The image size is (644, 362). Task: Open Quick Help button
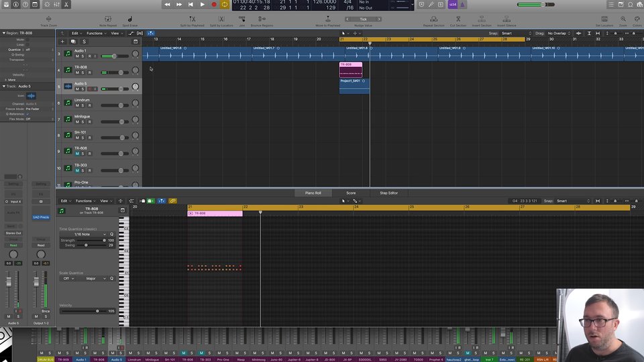click(x=25, y=5)
